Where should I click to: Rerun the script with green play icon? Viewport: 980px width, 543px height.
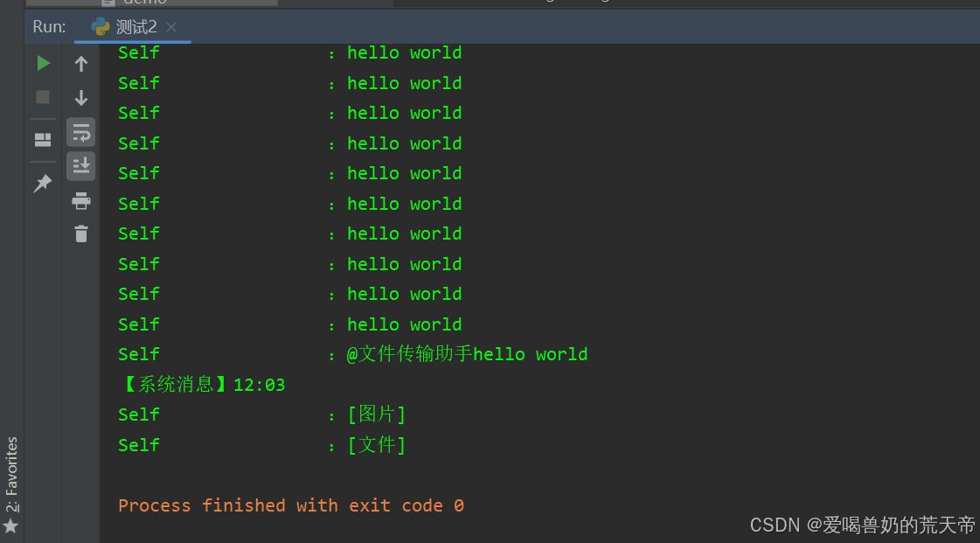(x=43, y=63)
